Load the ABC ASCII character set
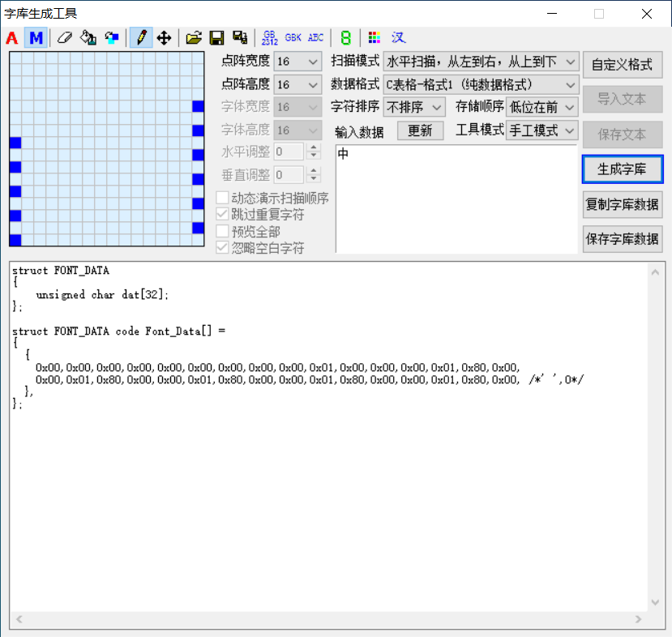The height and width of the screenshot is (637, 672). coord(316,38)
